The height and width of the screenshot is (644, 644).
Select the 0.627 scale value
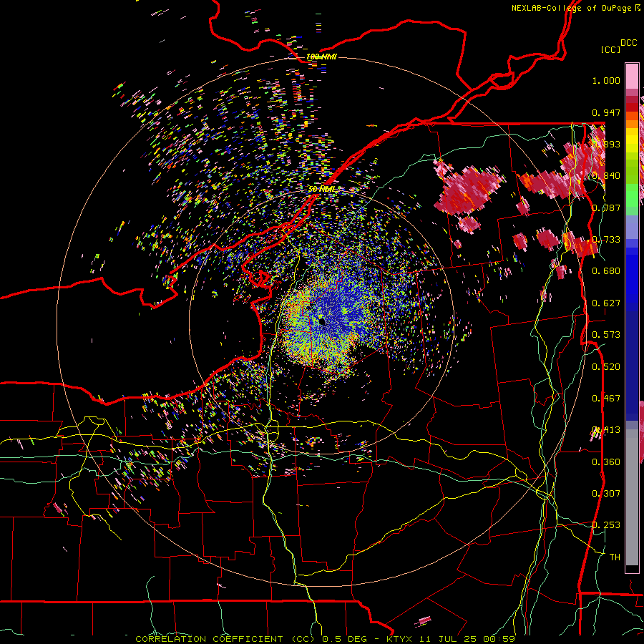(606, 303)
